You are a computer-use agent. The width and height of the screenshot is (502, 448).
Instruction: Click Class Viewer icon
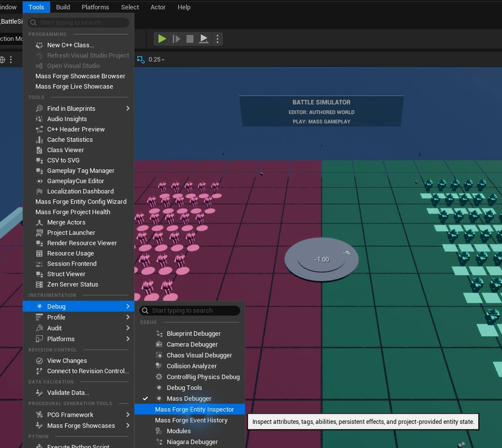pyautogui.click(x=39, y=150)
